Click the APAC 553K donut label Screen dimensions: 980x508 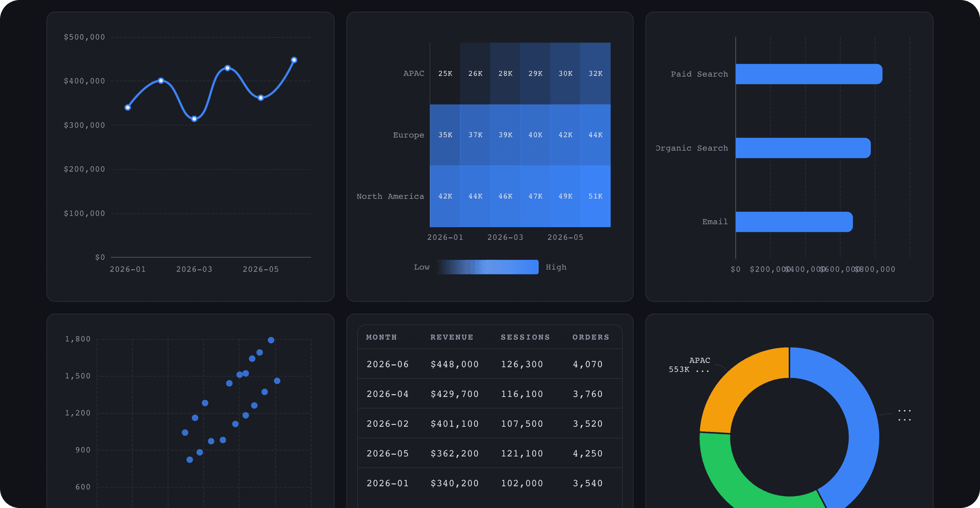tap(689, 364)
